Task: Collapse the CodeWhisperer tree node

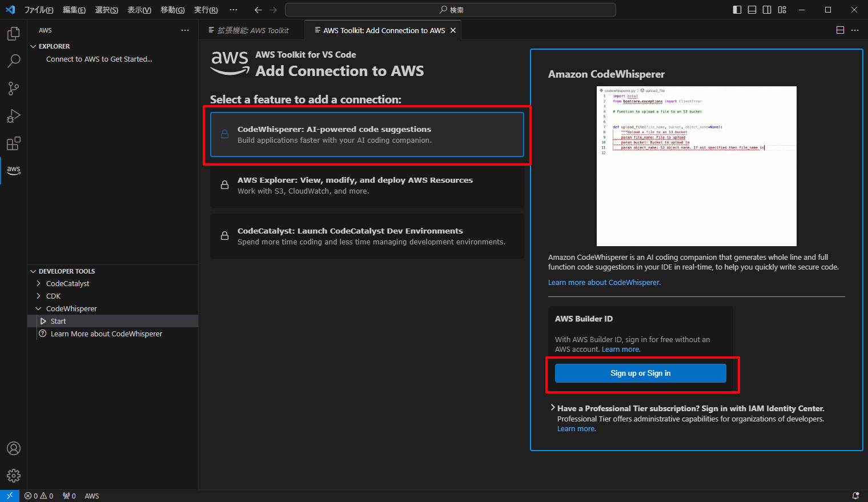Action: coord(38,308)
